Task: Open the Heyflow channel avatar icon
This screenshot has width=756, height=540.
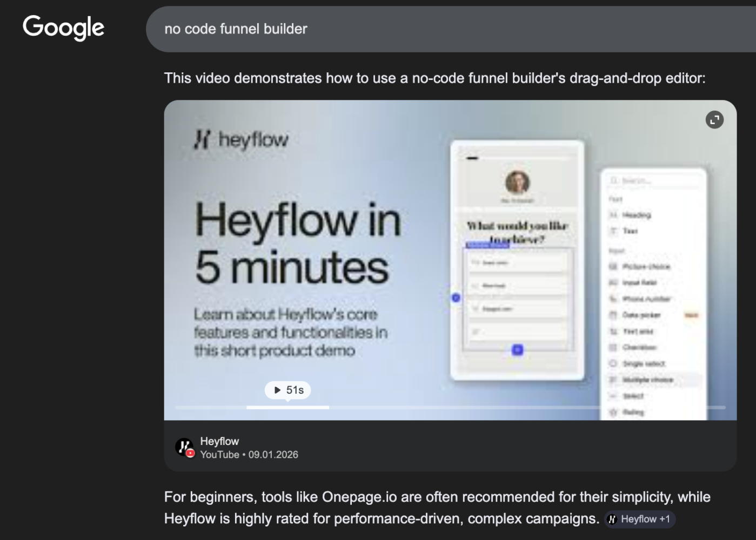Action: [x=185, y=447]
